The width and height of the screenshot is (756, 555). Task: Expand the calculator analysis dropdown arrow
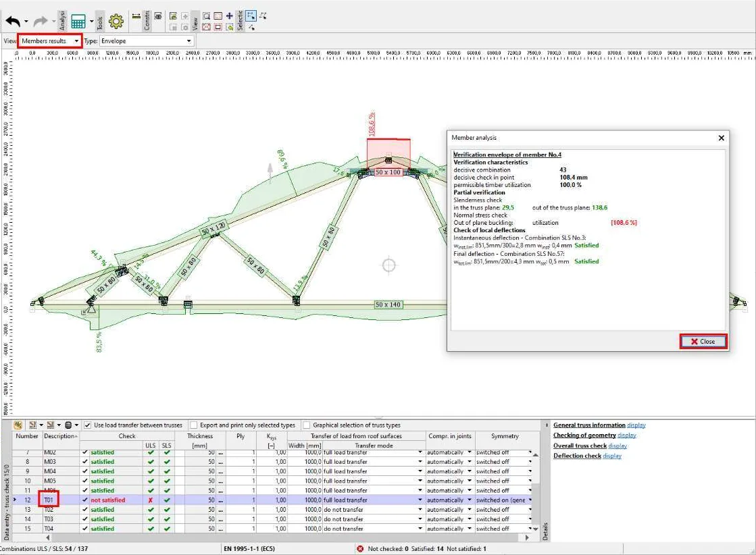(92, 21)
